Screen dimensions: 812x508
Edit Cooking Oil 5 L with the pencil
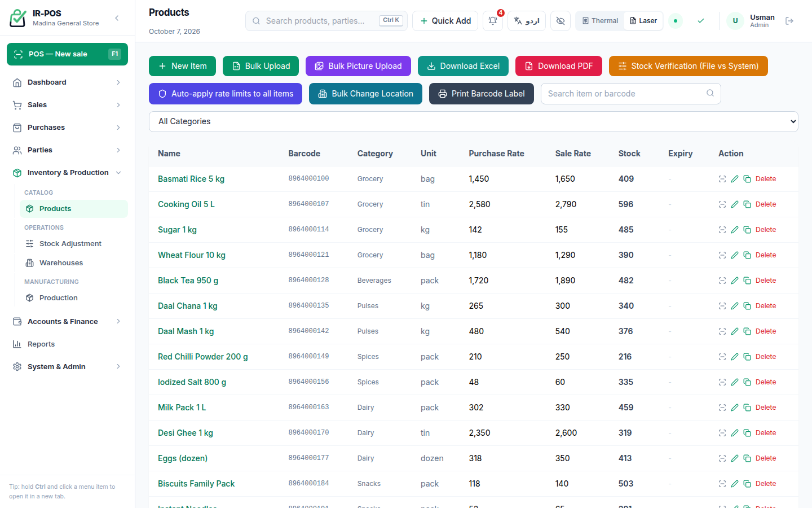[x=735, y=204]
